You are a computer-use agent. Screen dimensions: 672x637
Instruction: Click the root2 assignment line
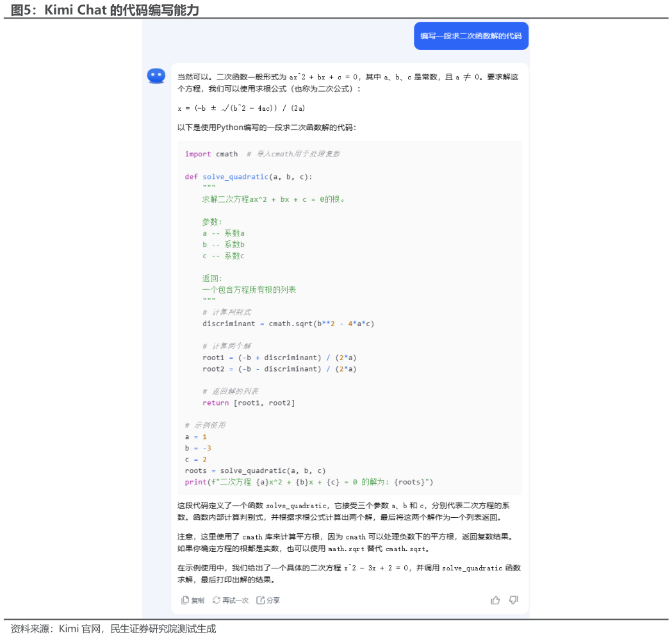point(279,368)
